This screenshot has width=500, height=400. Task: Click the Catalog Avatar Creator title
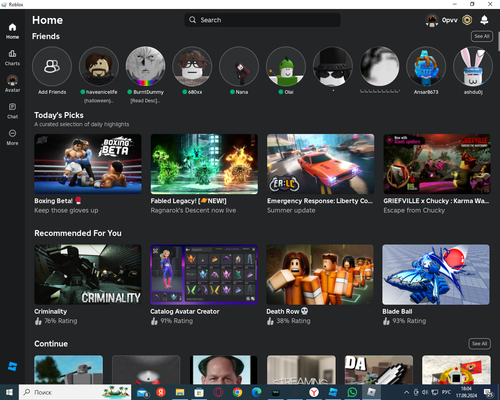click(x=185, y=312)
